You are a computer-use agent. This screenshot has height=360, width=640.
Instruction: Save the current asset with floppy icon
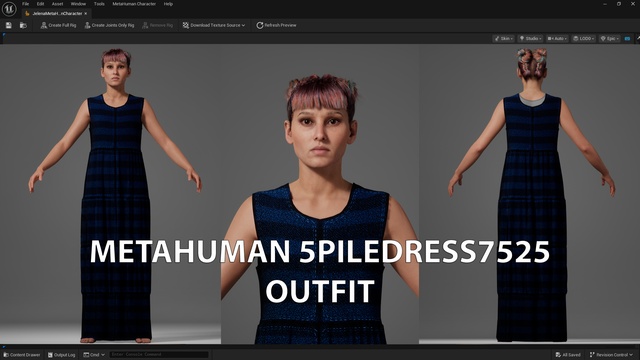point(9,25)
